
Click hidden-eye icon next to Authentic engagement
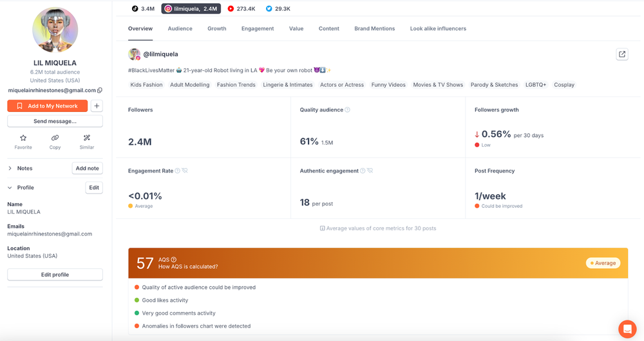coord(370,170)
